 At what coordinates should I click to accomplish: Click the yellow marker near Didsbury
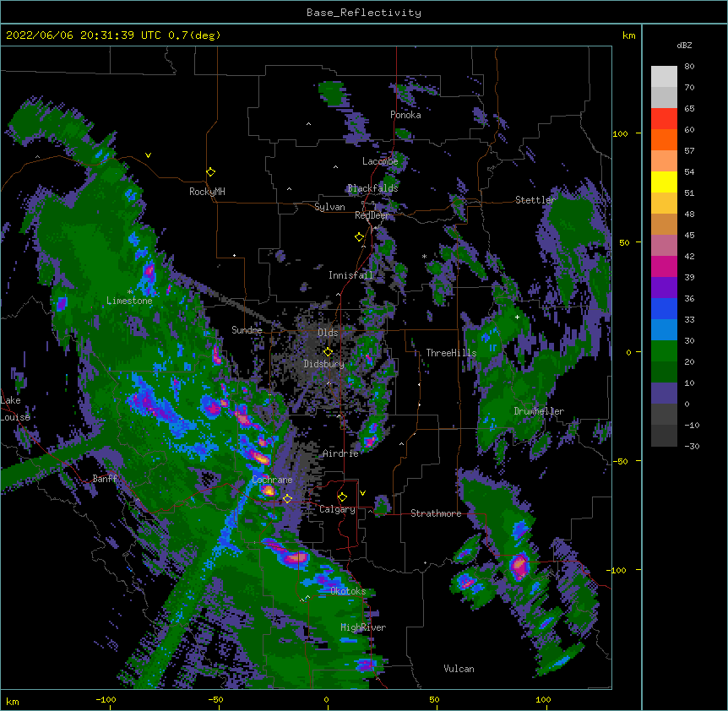pyautogui.click(x=328, y=351)
